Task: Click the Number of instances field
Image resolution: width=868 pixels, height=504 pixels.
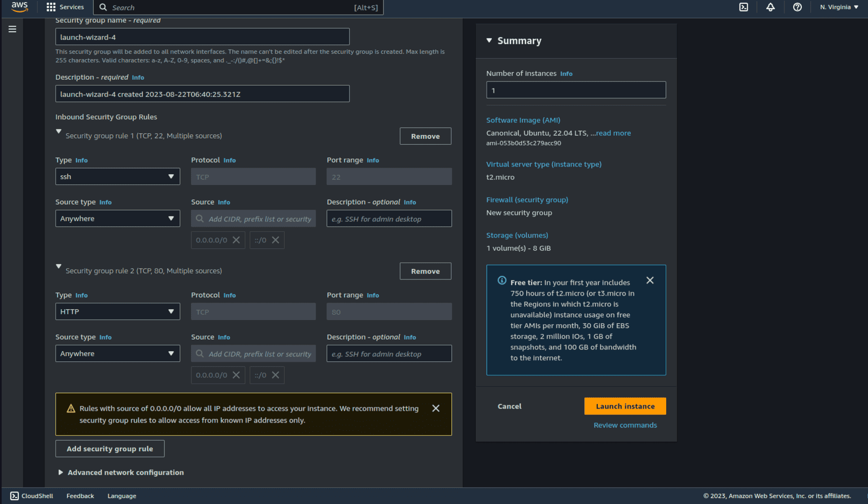Action: click(x=576, y=91)
